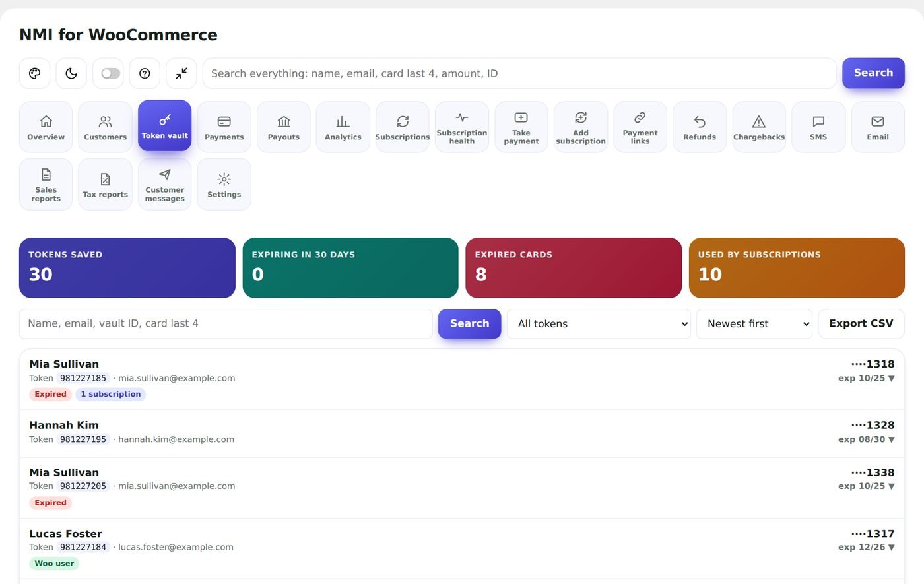This screenshot has width=924, height=584.
Task: Switch to dark mode with moon icon
Action: pos(71,73)
